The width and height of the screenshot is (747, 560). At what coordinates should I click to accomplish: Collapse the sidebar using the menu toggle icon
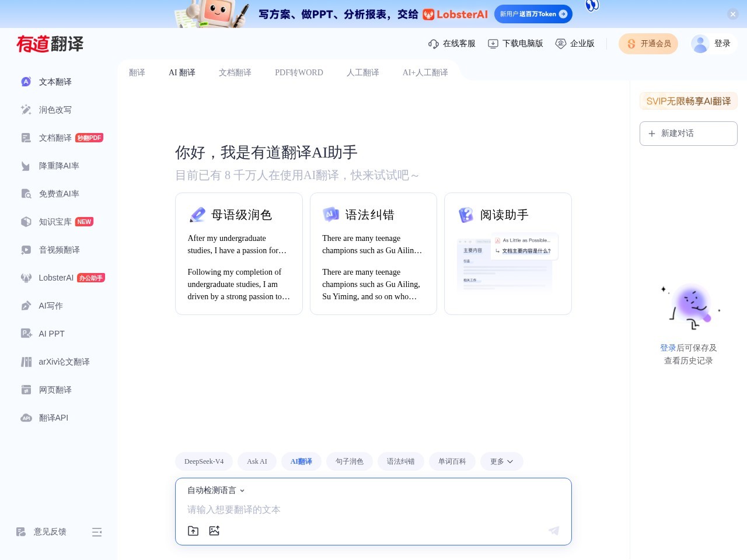97,532
